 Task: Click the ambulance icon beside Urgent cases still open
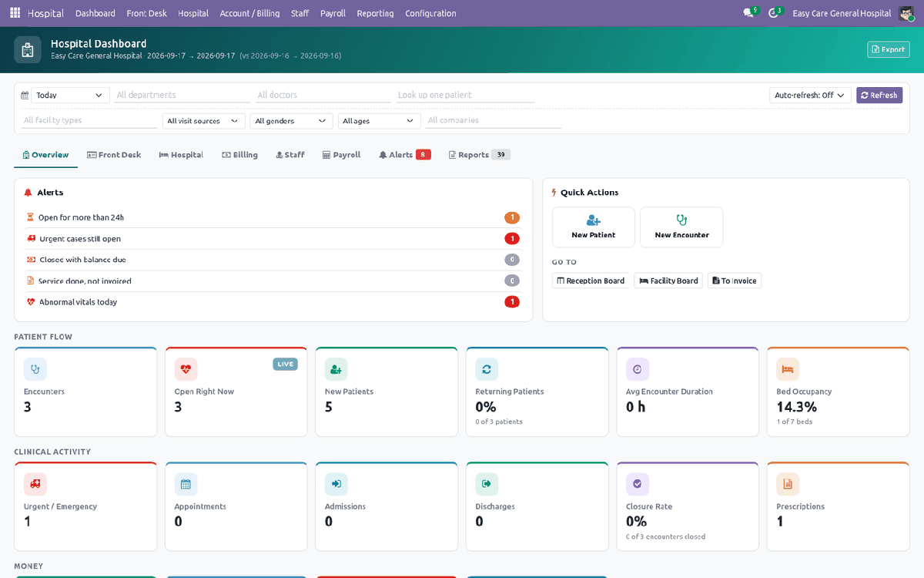click(32, 239)
